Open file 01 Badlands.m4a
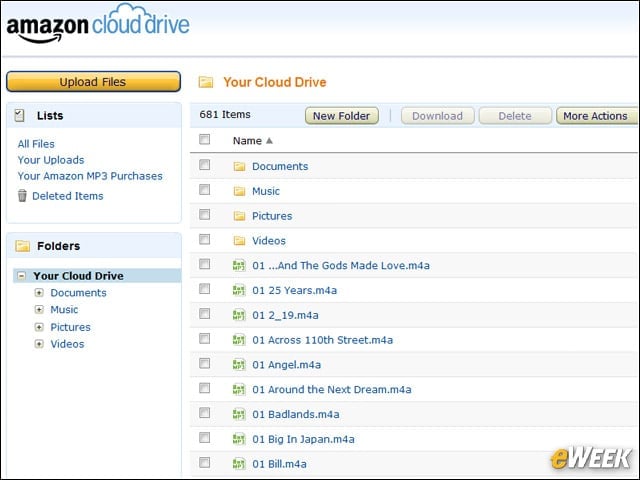The image size is (640, 480). click(296, 415)
